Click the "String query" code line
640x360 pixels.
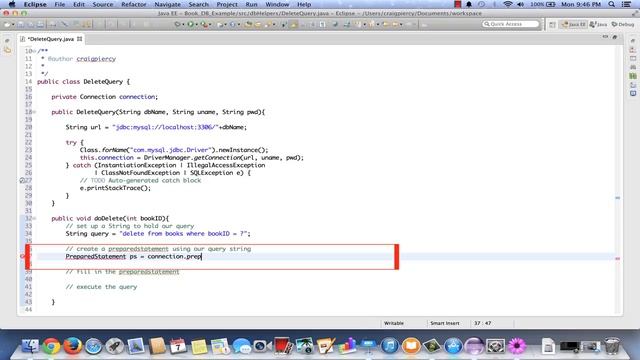click(158, 234)
